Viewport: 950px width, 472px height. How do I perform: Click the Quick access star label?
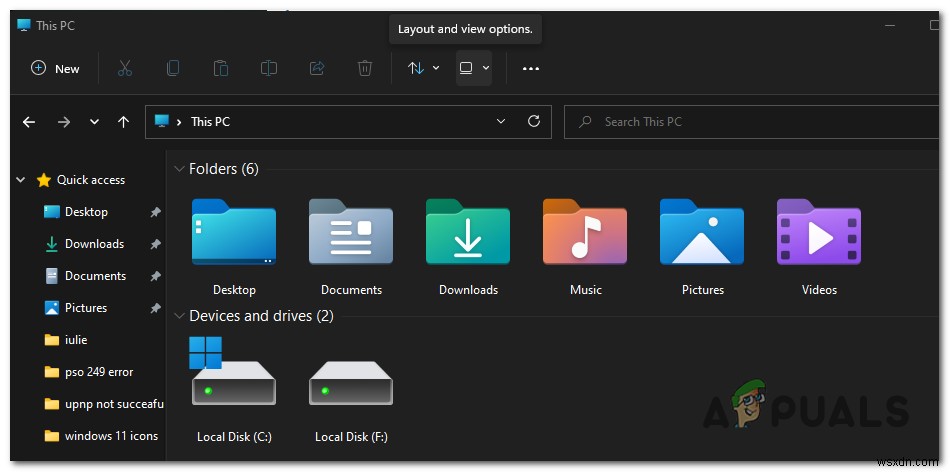pyautogui.click(x=91, y=180)
